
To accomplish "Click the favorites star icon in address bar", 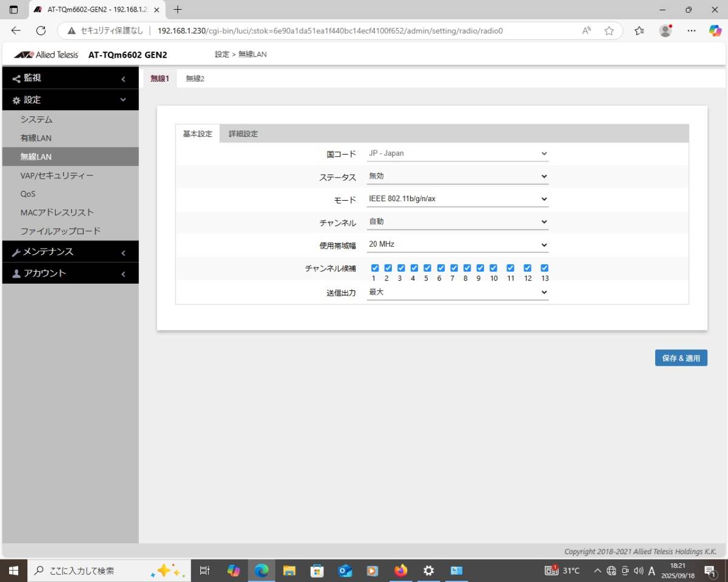I will (609, 31).
